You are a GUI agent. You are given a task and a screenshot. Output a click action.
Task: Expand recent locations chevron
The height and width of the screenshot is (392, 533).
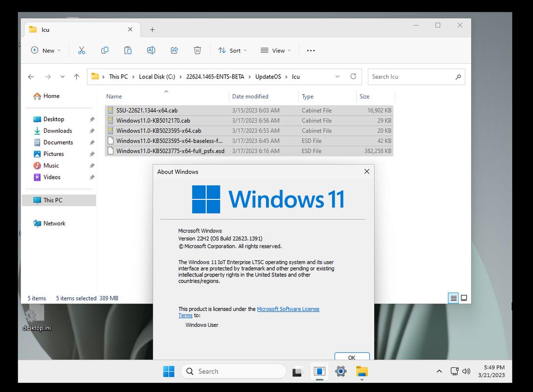63,77
